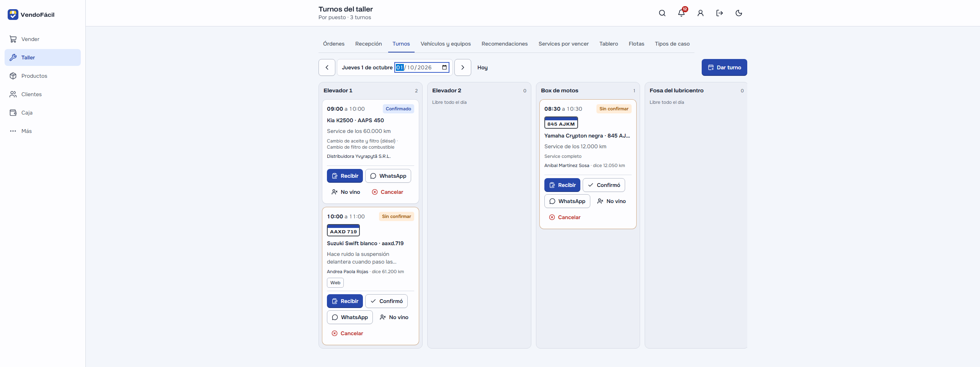Image resolution: width=980 pixels, height=367 pixels.
Task: Switch to the Recepción tab
Action: click(x=369, y=44)
